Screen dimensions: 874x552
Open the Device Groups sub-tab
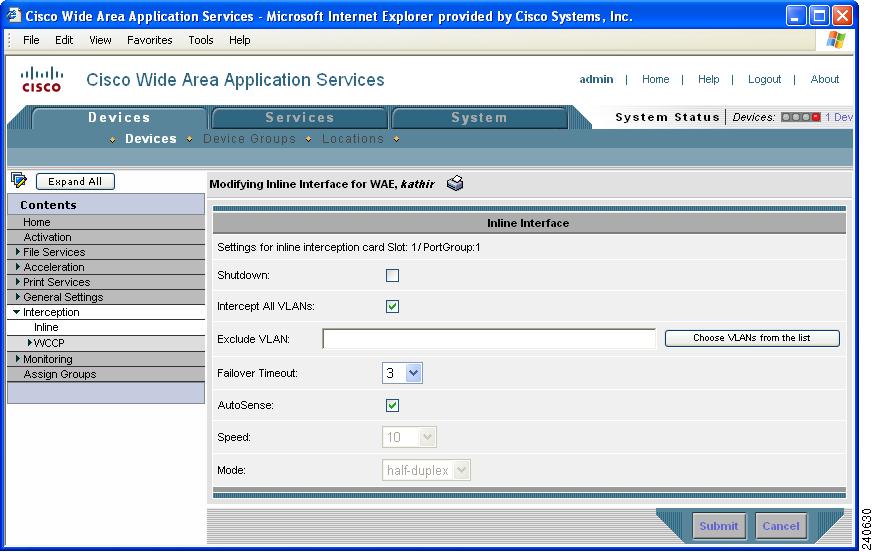pyautogui.click(x=249, y=139)
